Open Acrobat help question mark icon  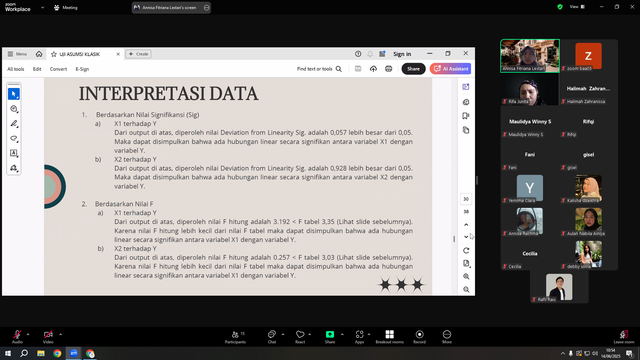click(358, 54)
